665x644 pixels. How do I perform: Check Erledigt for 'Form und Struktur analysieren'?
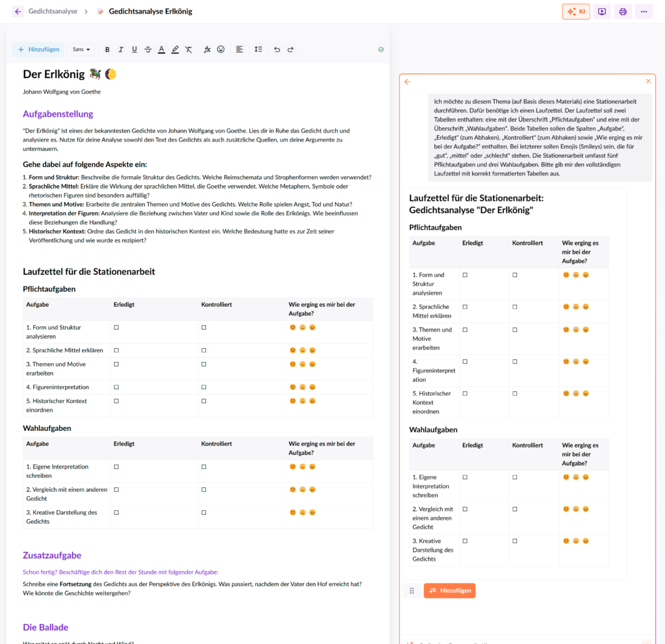click(116, 328)
